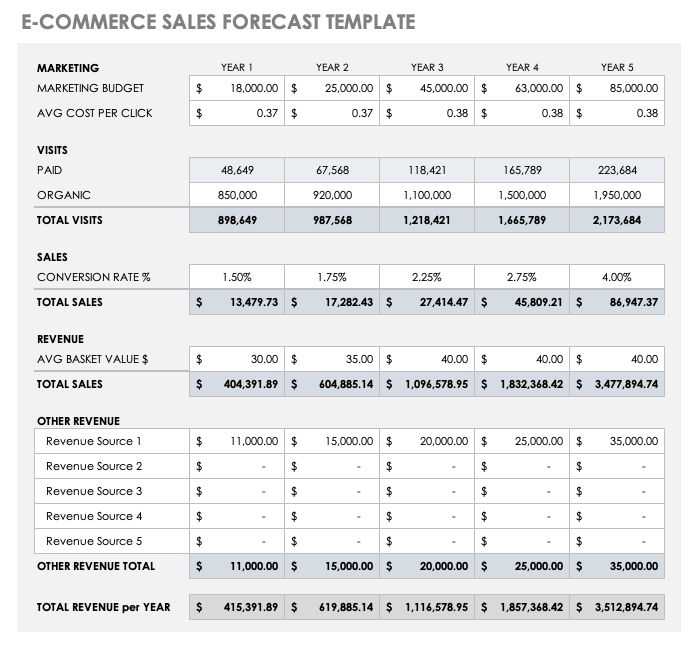This screenshot has height=656, width=699.
Task: Select Year 4 total sales 45,809.21 cell
Action: (522, 302)
